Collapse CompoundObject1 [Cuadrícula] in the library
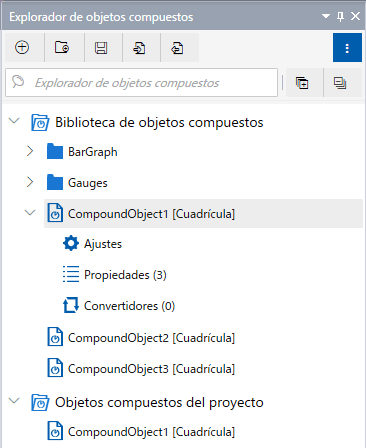Screen dimensions: 366x448 coord(30,212)
